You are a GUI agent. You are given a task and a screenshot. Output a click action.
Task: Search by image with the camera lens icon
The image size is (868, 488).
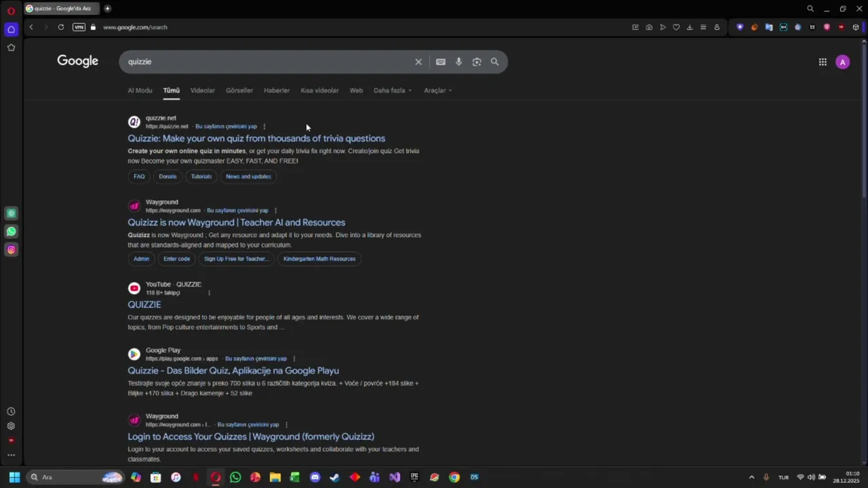point(477,62)
